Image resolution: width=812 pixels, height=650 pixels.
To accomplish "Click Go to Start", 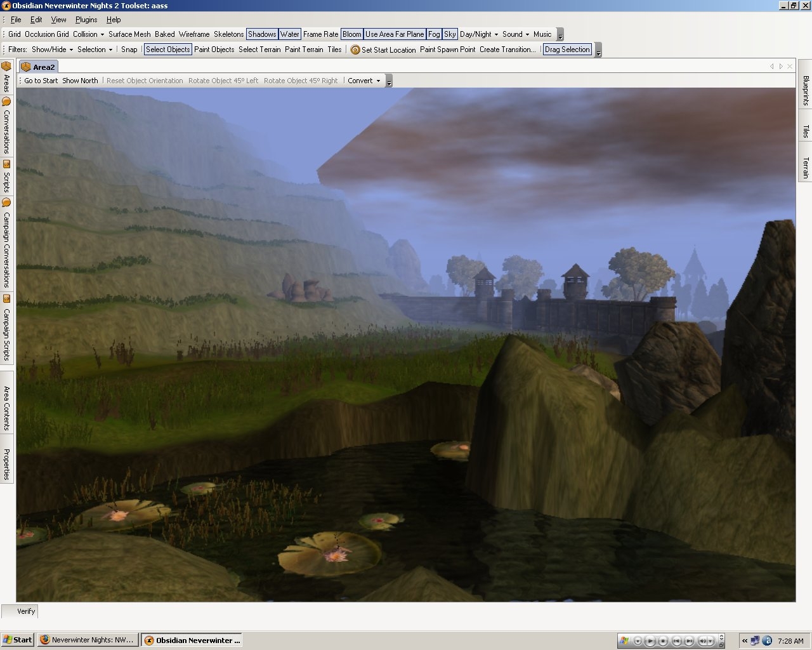I will pos(41,81).
